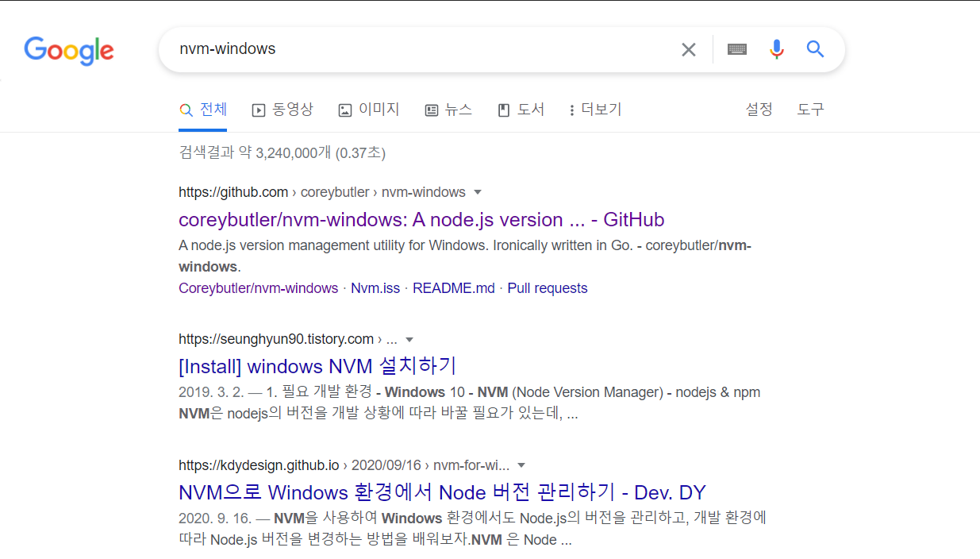
Task: Submit search with magnifying glass icon
Action: click(x=816, y=49)
